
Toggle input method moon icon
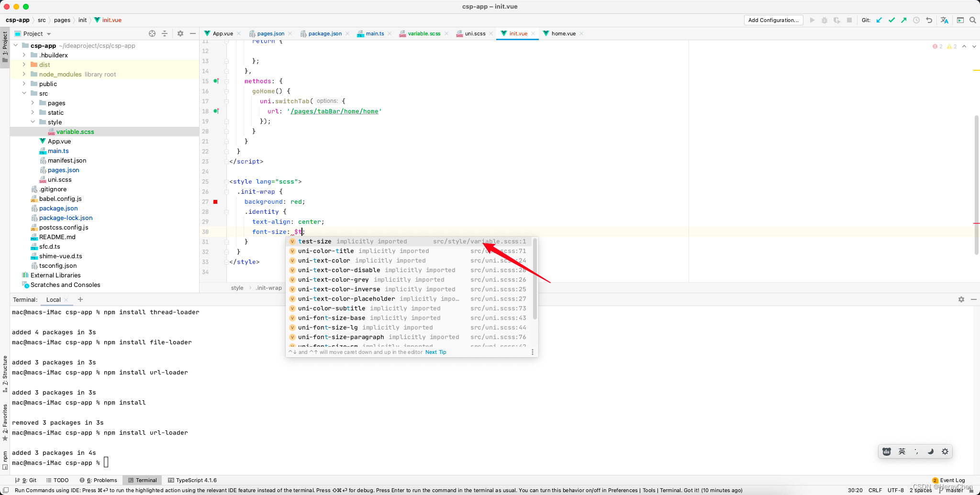click(931, 451)
